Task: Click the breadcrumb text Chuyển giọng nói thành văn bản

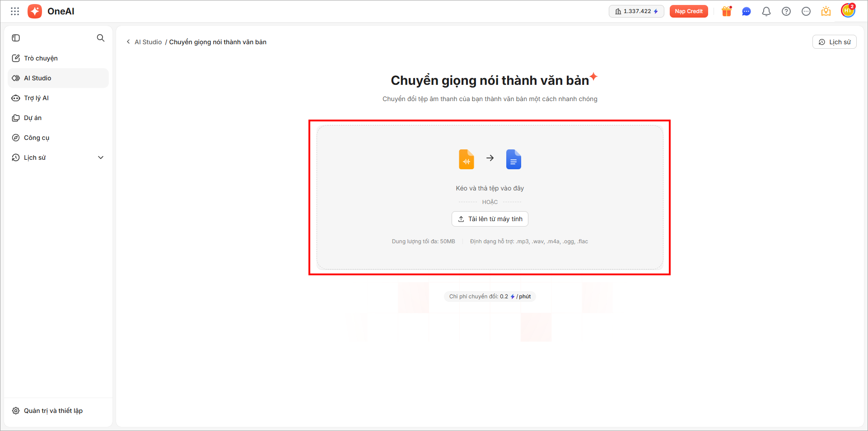Action: [218, 42]
